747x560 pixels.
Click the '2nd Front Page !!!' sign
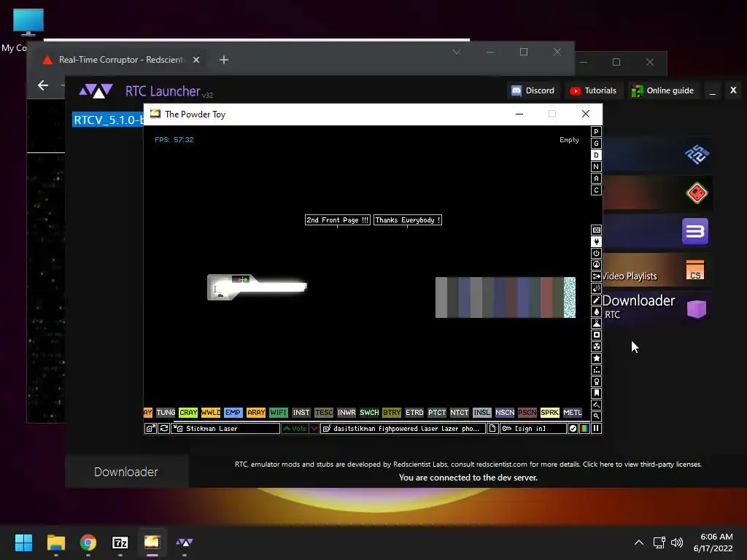coord(337,220)
